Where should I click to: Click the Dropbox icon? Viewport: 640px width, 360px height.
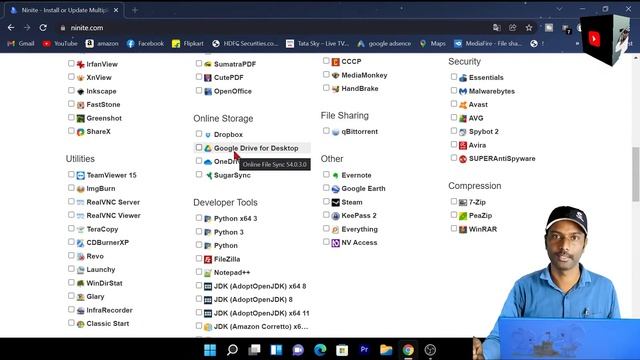coord(208,135)
